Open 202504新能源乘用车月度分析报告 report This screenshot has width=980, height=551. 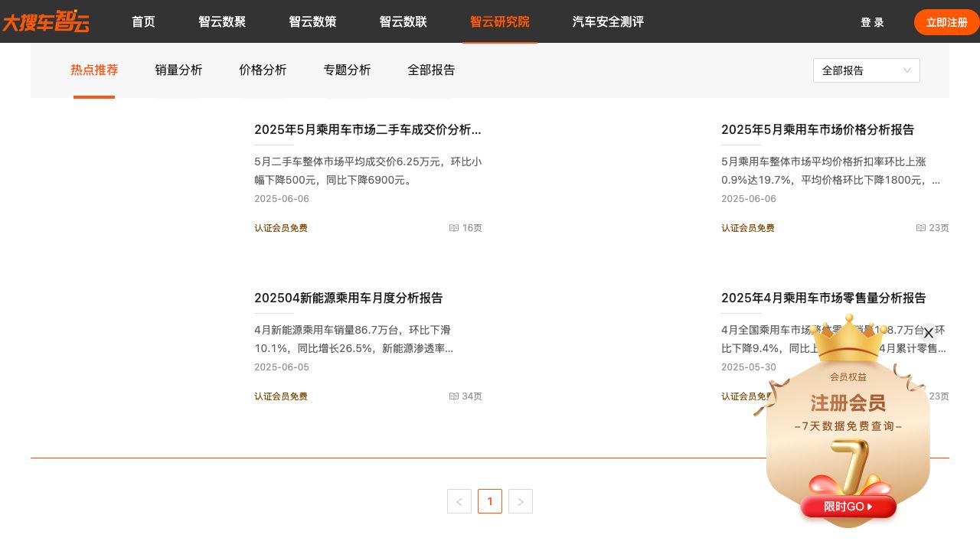coord(348,298)
